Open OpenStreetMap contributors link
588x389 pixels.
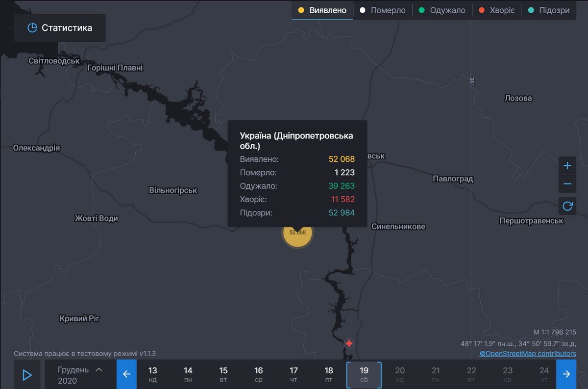(528, 353)
